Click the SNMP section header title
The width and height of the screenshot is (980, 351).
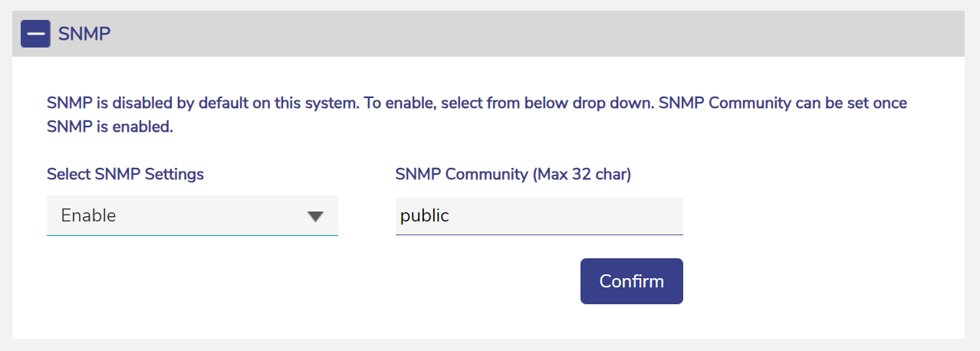(84, 34)
